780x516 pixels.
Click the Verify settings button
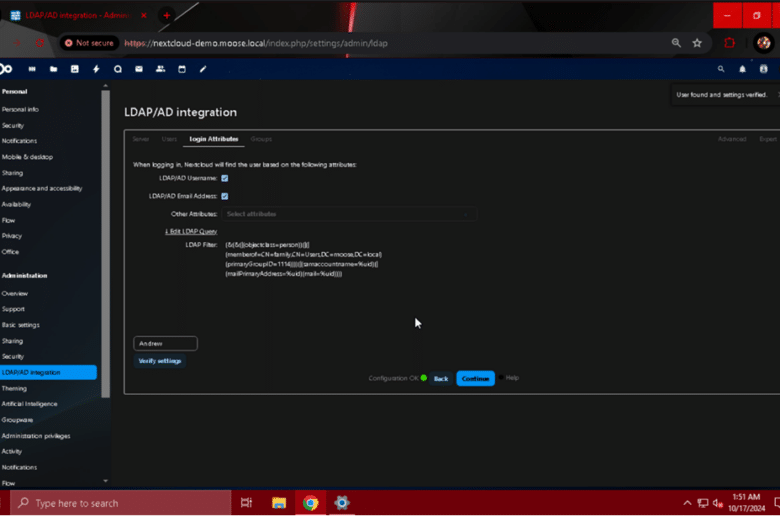click(x=160, y=361)
